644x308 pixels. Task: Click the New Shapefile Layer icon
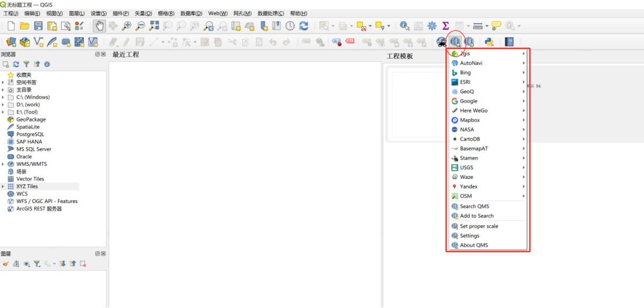[x=38, y=42]
